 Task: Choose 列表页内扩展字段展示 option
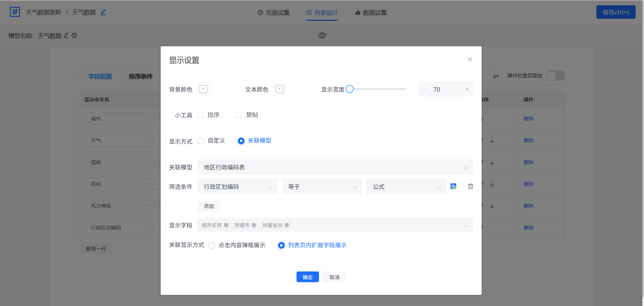click(x=281, y=245)
